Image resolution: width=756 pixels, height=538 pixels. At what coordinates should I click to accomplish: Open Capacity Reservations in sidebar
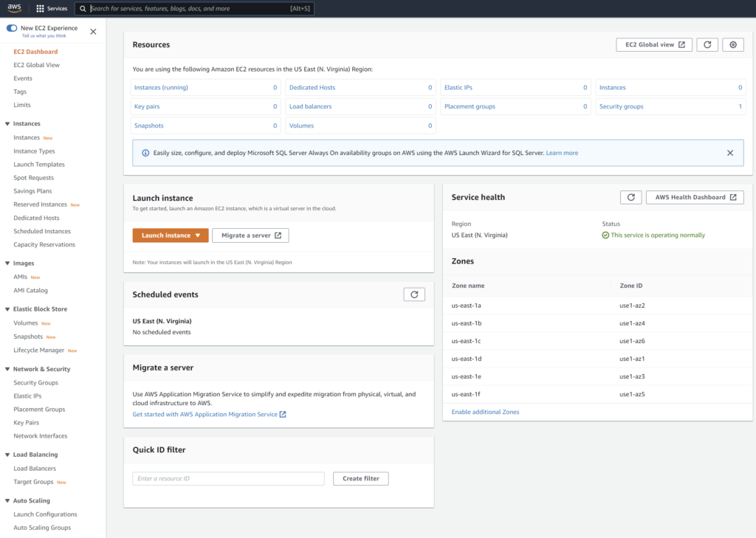click(x=44, y=244)
